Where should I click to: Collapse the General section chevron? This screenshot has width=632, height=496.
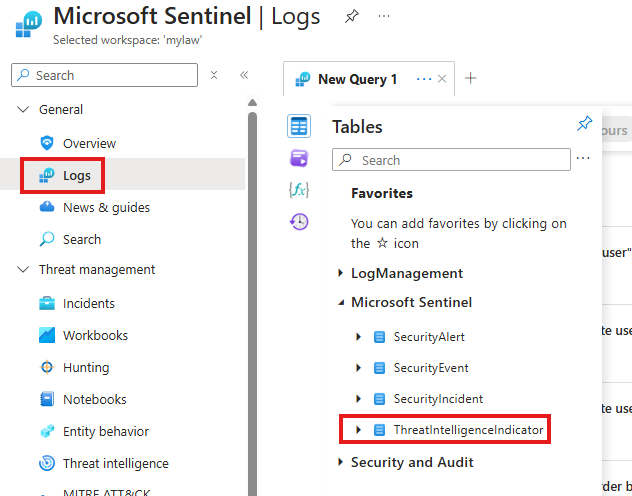23,109
